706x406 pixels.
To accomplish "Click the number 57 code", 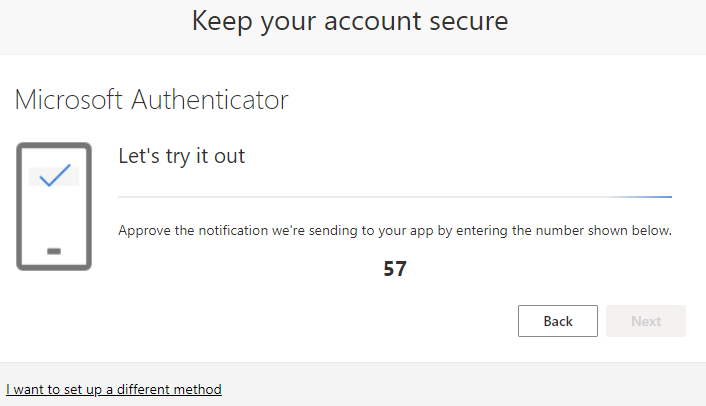I will pyautogui.click(x=395, y=269).
